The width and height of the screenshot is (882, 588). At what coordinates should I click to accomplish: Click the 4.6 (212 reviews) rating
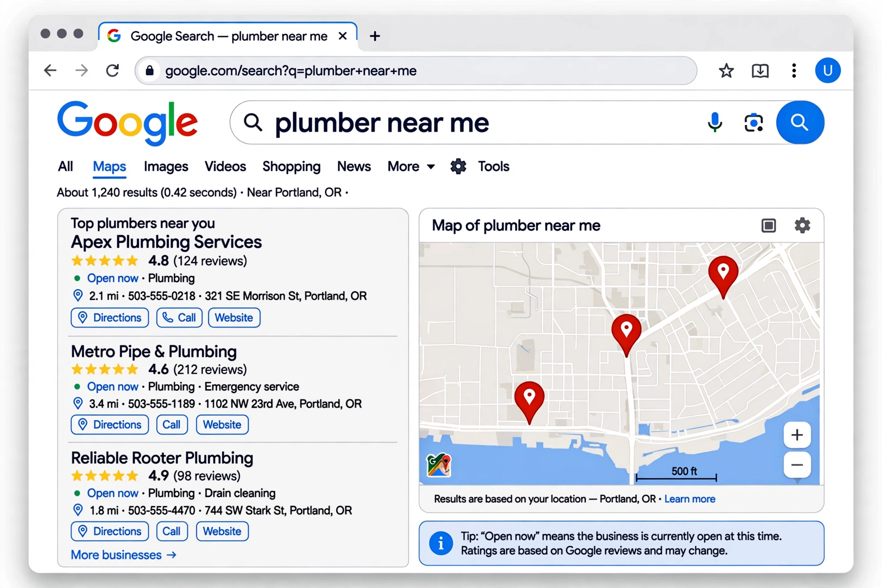coord(159,369)
